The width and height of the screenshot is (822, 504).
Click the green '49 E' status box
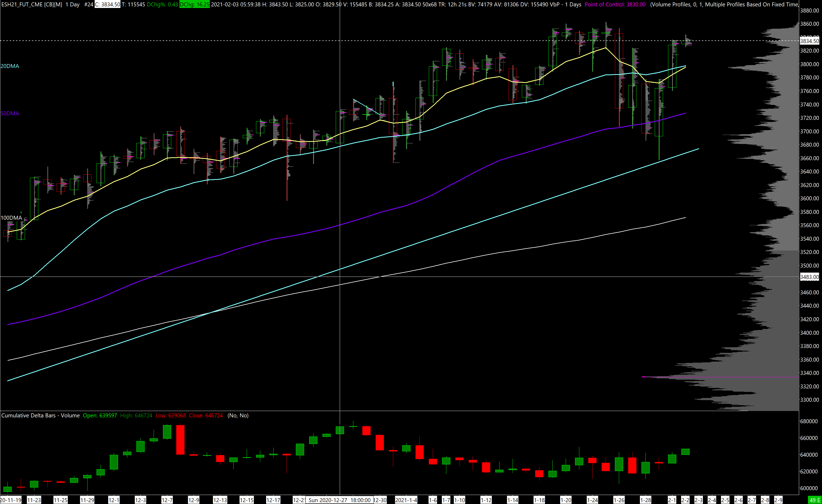pos(814,500)
